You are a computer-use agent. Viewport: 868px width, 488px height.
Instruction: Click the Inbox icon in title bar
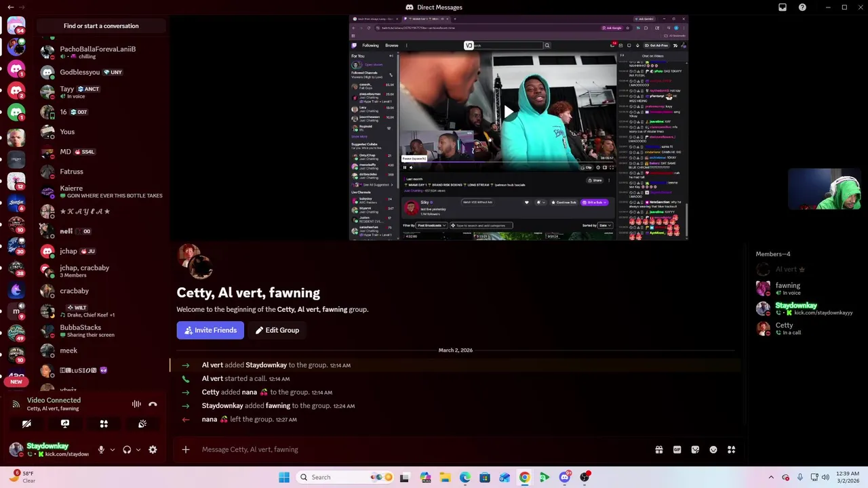coord(783,7)
